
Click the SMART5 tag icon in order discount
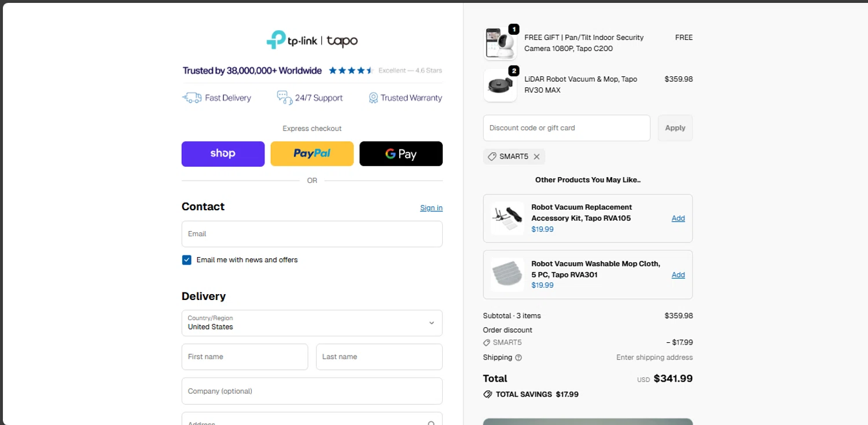(487, 343)
